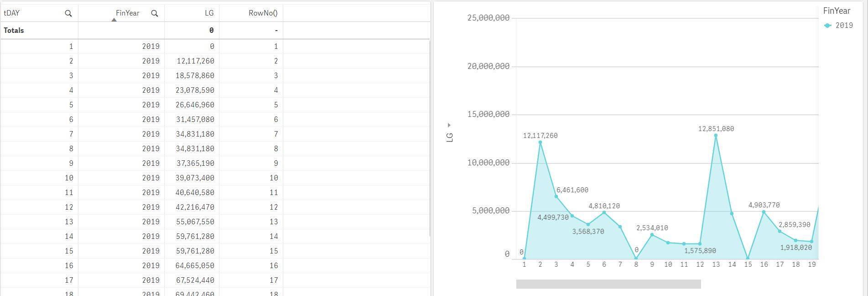The image size is (868, 296).
Task: Click the chart data label 2,859,390
Action: (x=795, y=225)
